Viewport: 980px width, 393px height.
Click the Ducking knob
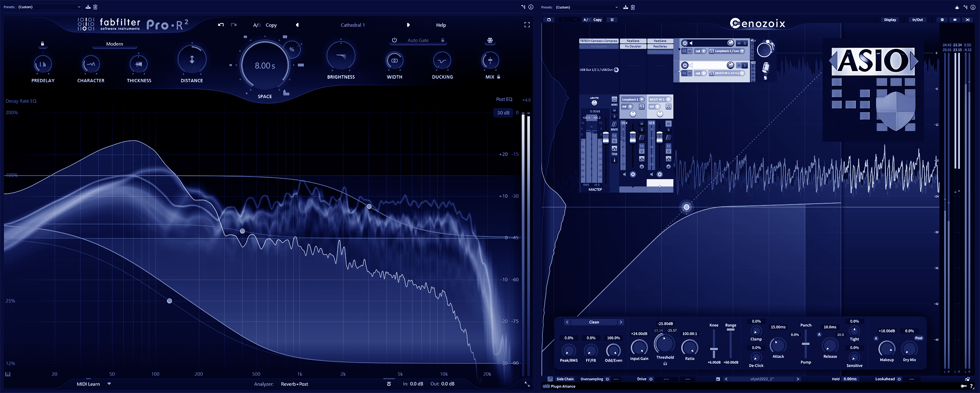[442, 61]
